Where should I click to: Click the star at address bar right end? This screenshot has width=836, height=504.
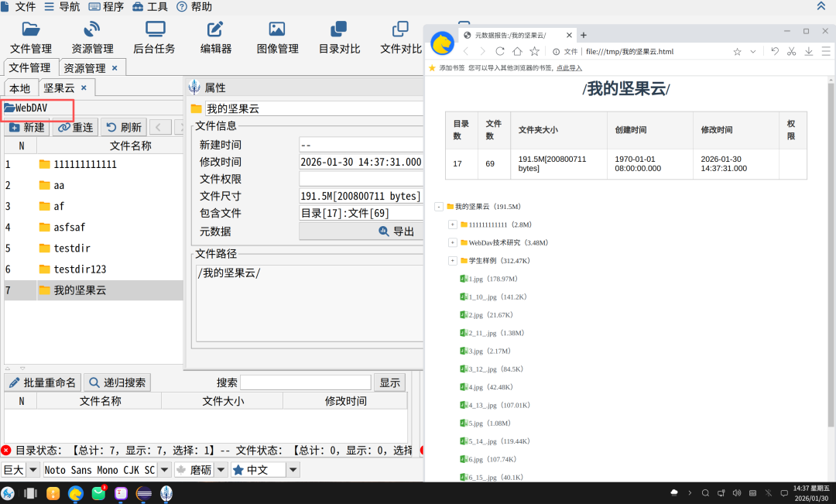point(737,52)
